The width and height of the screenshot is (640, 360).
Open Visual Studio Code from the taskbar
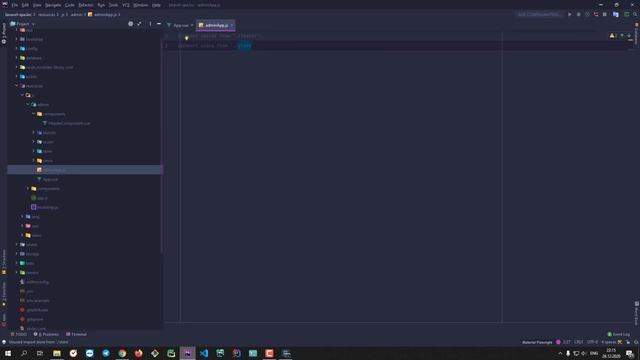coord(204,353)
